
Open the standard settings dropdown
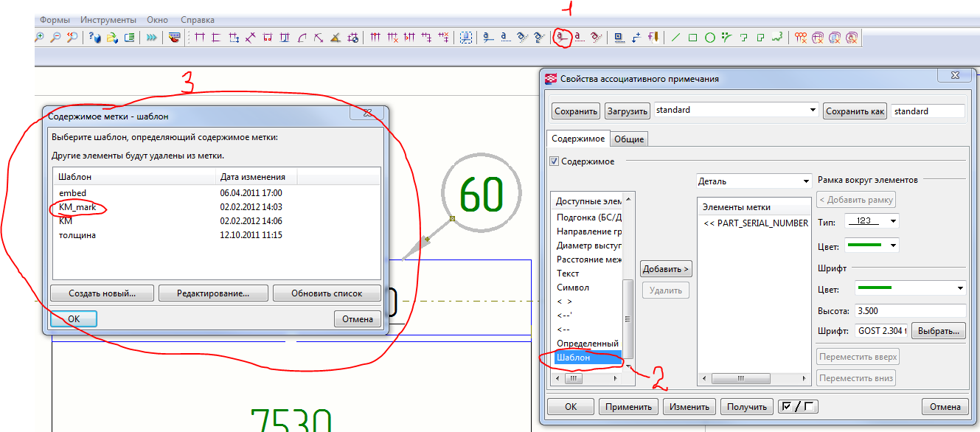click(736, 111)
